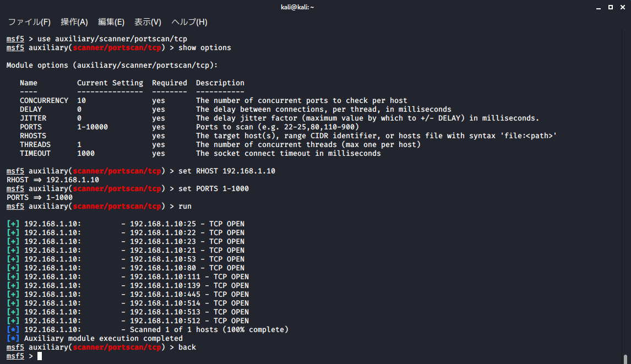Maximize the terminal window
Viewport: 631px width, 364px height.
pos(611,7)
